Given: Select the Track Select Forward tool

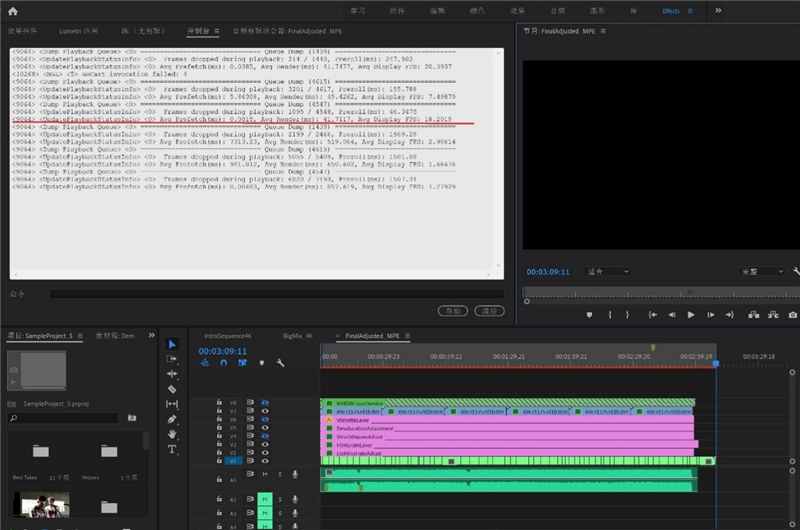Looking at the screenshot, I should (172, 359).
